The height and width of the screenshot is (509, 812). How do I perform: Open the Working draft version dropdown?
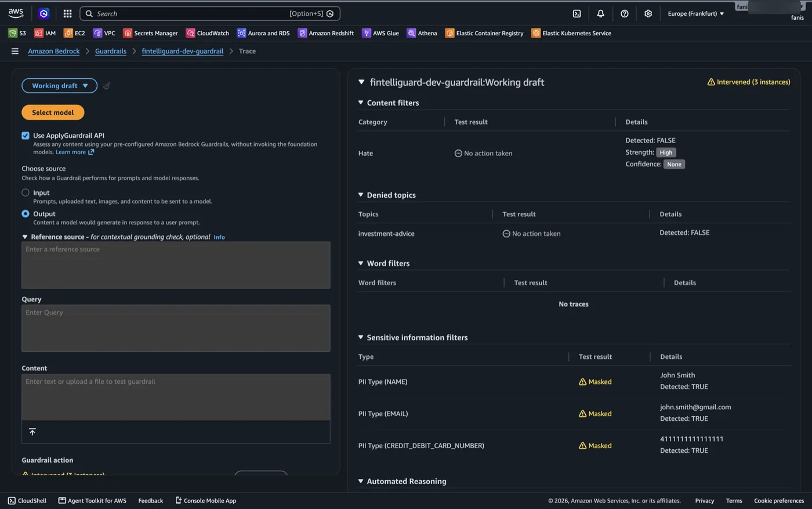(x=60, y=86)
